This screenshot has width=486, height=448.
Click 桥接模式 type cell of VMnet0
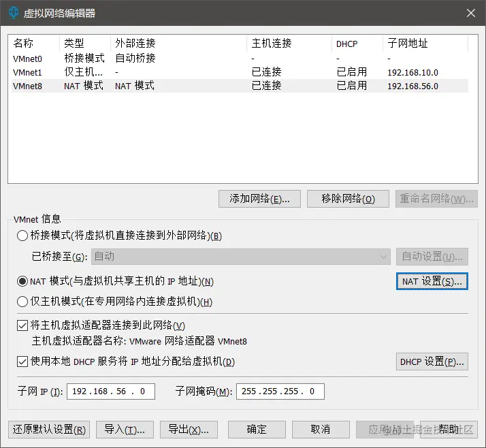point(84,59)
